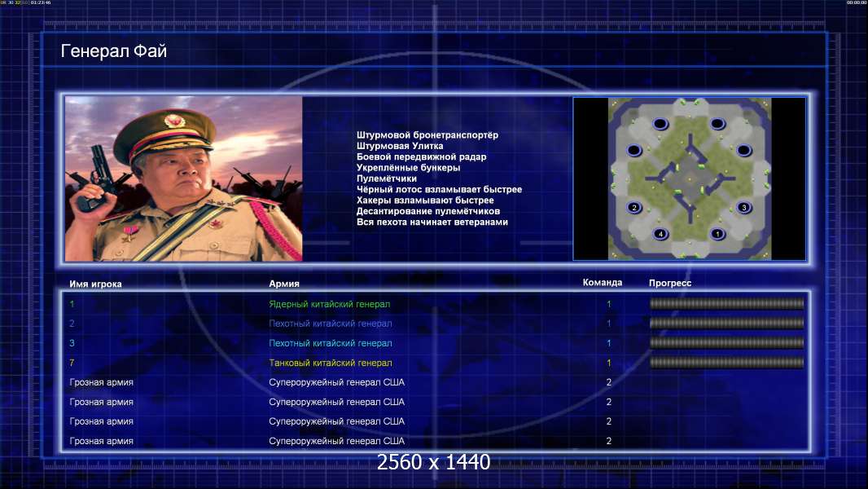The height and width of the screenshot is (489, 868).
Task: Click loading progress bar for player 7
Action: (726, 363)
